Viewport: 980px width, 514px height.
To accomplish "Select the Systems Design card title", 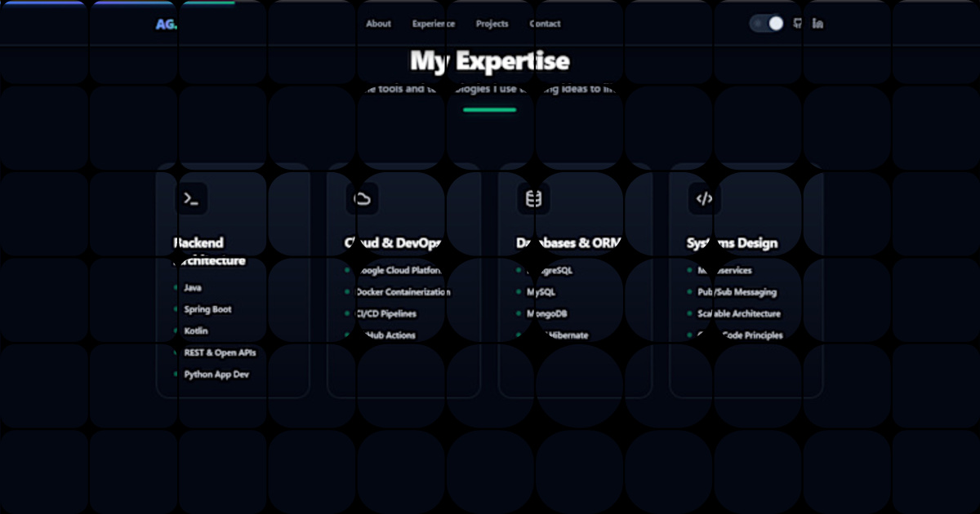I will point(733,243).
